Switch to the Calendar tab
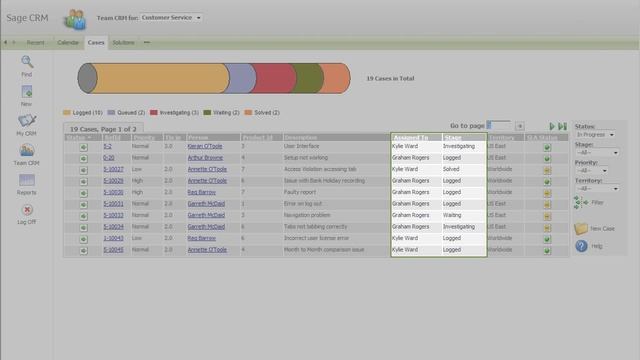 click(x=68, y=42)
